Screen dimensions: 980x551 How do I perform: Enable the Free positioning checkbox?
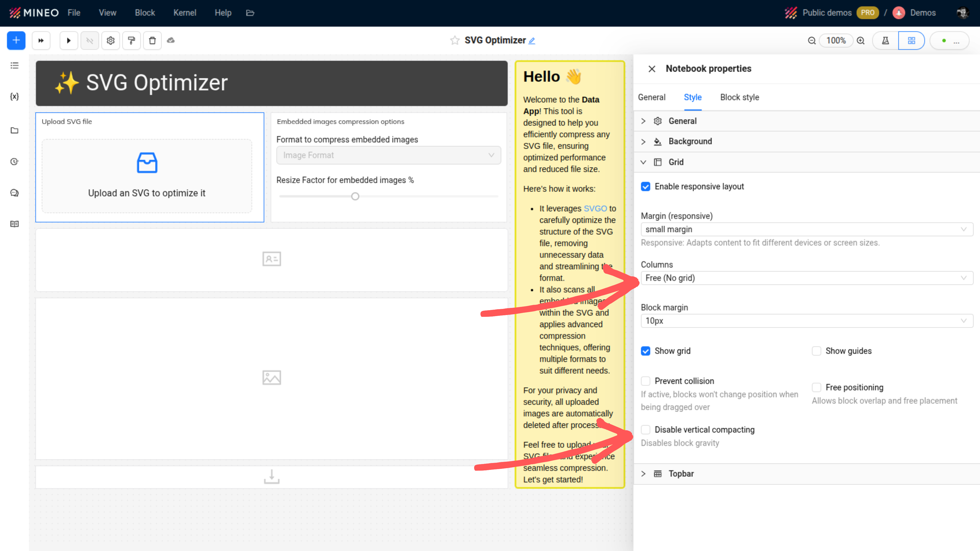(x=816, y=387)
